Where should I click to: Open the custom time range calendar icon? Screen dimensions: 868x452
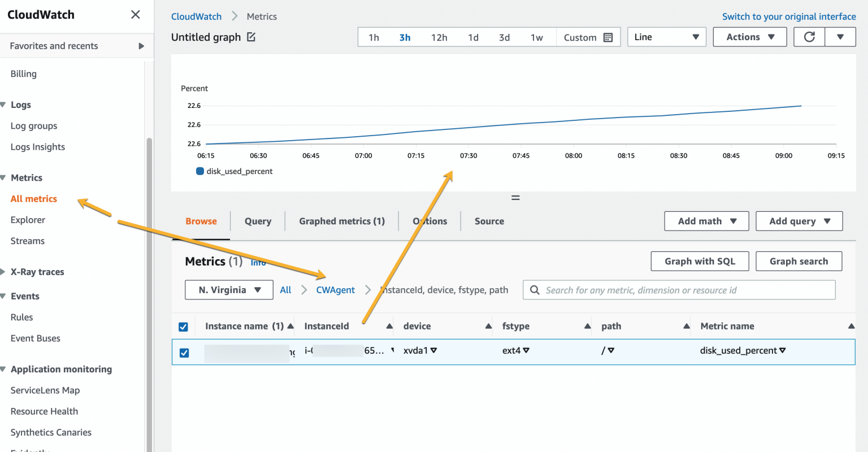coord(608,38)
